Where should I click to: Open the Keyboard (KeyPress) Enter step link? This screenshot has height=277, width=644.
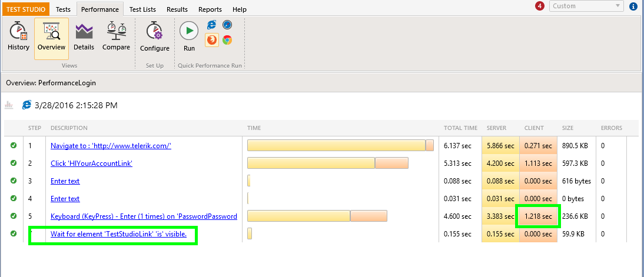pos(144,216)
